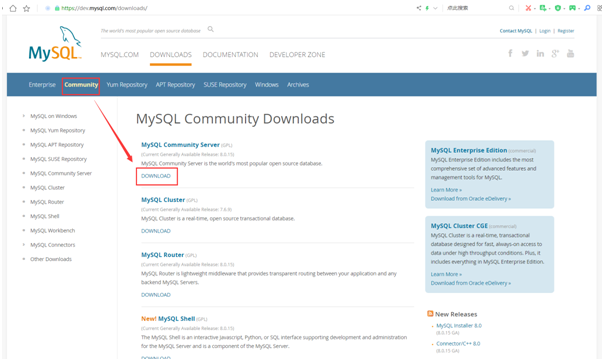This screenshot has height=361, width=604.
Task: Click the MySQL Community Server heading link
Action: tap(180, 145)
